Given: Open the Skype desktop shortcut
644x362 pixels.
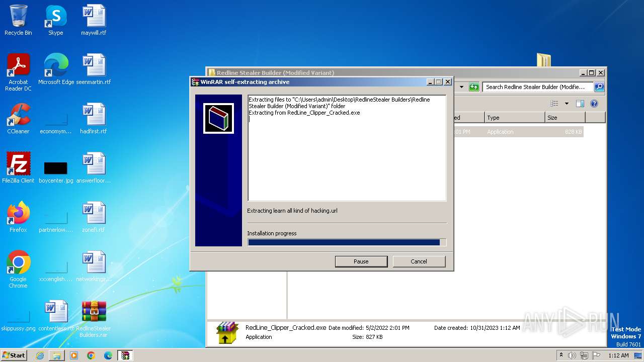Looking at the screenshot, I should click(x=56, y=20).
